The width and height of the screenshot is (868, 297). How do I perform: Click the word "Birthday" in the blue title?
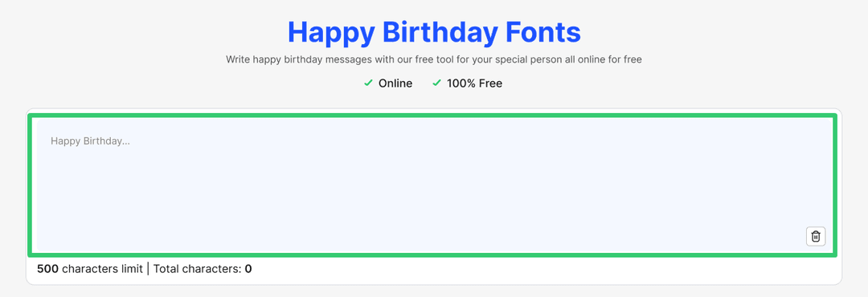pos(433,32)
